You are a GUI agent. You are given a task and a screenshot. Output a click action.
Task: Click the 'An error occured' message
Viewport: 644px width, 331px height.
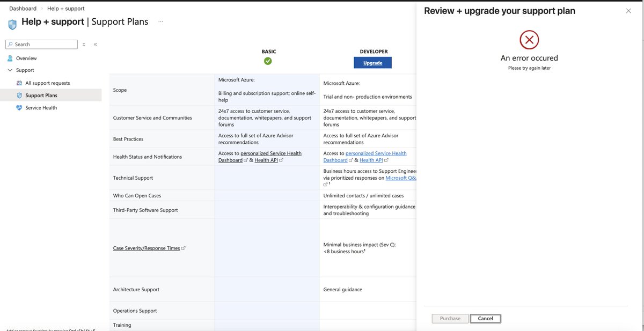(529, 58)
